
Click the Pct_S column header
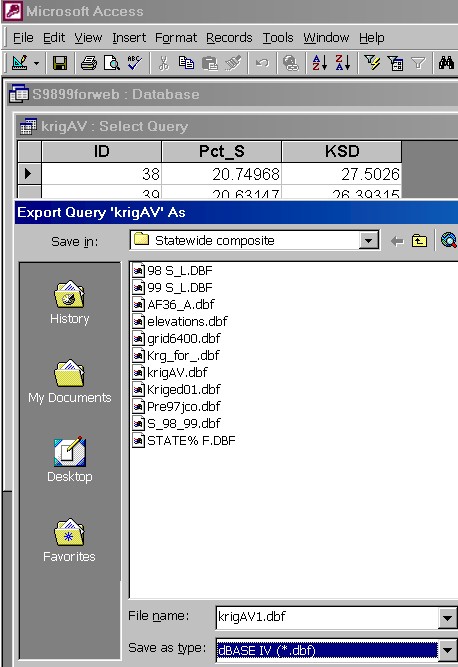222,151
